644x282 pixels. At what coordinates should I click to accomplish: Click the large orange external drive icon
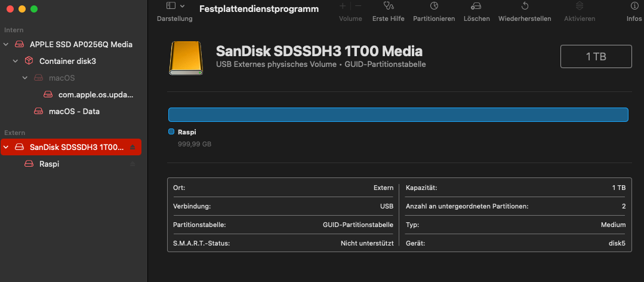click(x=187, y=59)
